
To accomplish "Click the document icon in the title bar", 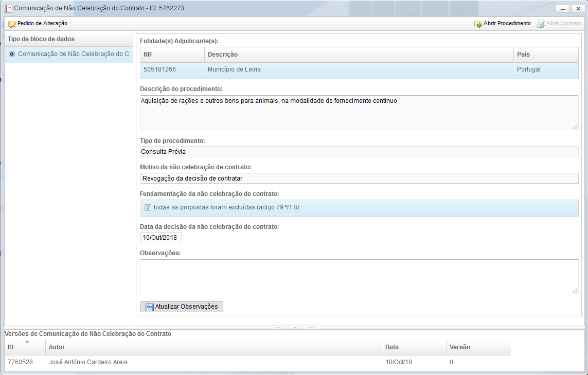I will pos(8,9).
